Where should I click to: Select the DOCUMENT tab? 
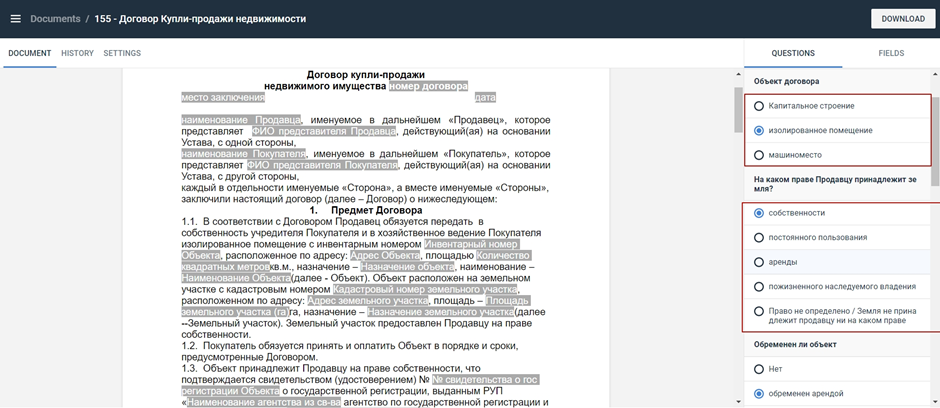point(29,53)
